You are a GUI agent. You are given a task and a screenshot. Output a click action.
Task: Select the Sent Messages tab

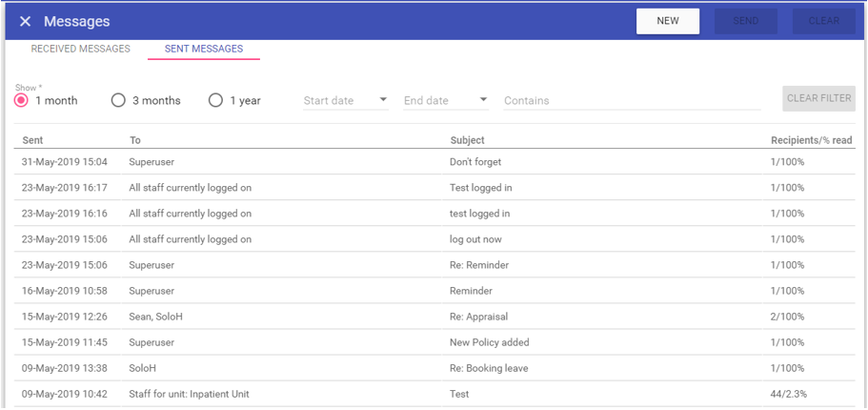coord(203,49)
